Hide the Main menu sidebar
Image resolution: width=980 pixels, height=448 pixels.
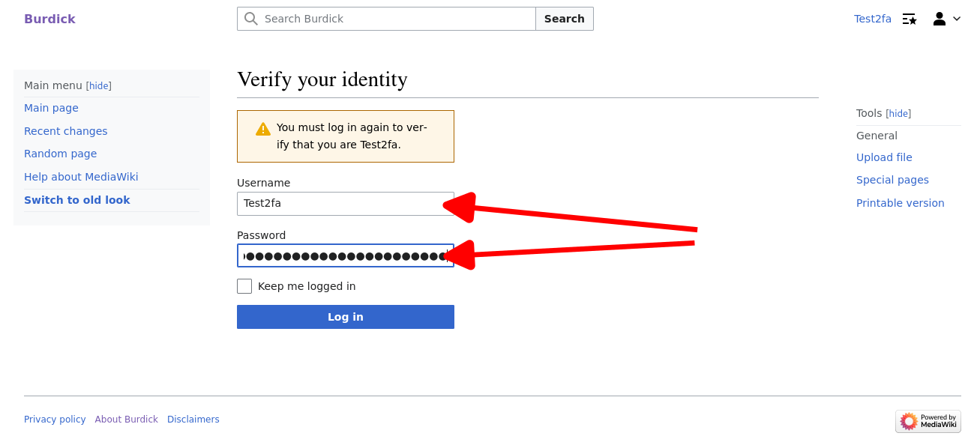click(x=99, y=86)
